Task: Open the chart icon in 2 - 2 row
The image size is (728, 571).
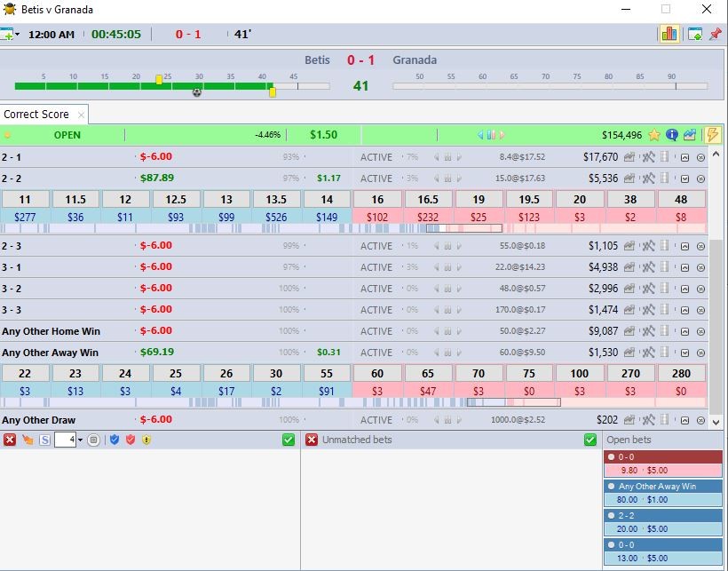Action: pos(629,178)
